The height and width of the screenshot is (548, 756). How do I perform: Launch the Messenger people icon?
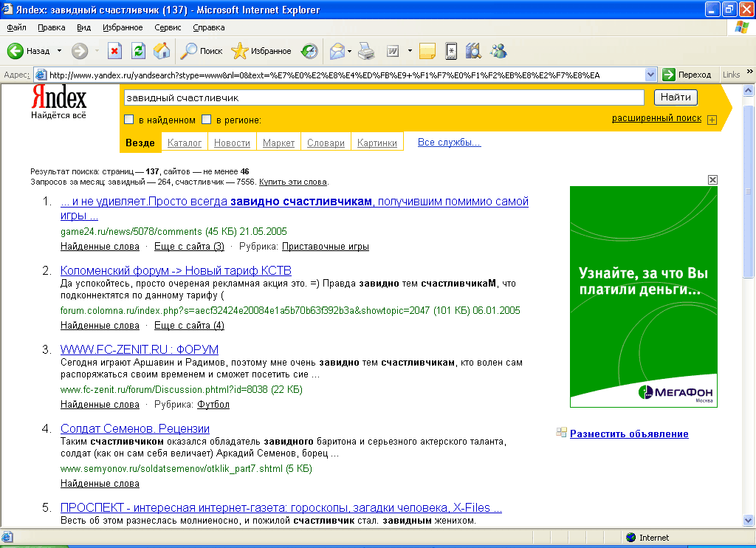(x=498, y=51)
